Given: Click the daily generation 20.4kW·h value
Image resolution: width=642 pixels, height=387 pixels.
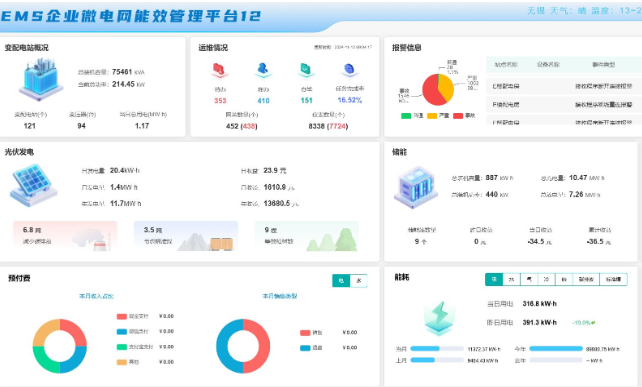Looking at the screenshot, I should [125, 170].
